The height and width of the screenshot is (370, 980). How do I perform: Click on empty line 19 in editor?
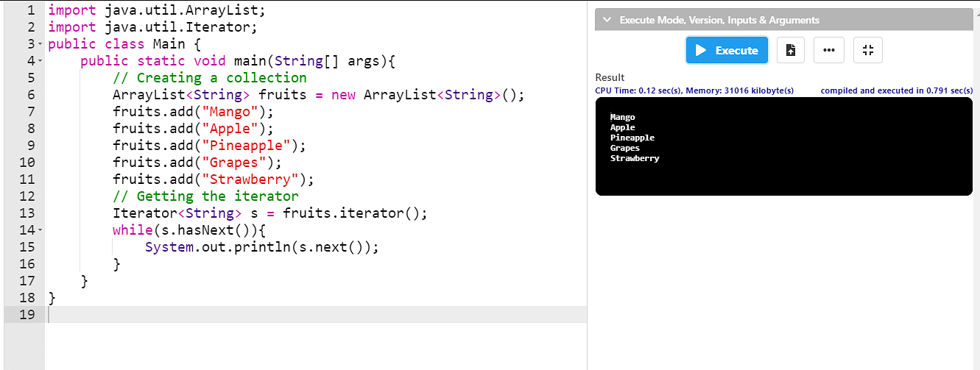pyautogui.click(x=295, y=315)
